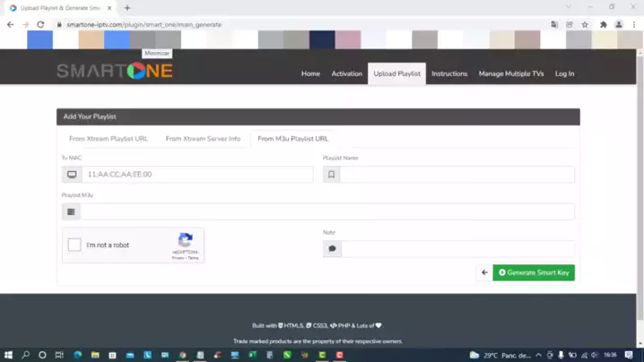Click the back arrow button near Generate
The height and width of the screenshot is (362, 644).
[484, 272]
